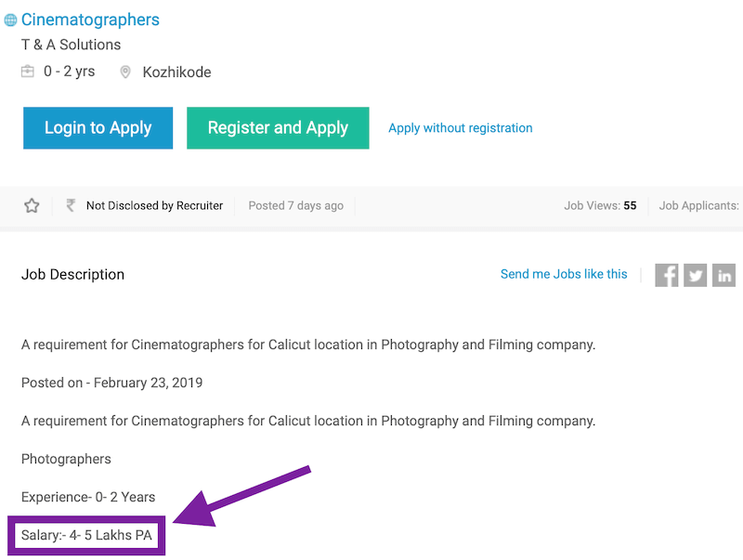Click the rupee salary icon
Image resolution: width=743 pixels, height=560 pixels.
coord(71,205)
